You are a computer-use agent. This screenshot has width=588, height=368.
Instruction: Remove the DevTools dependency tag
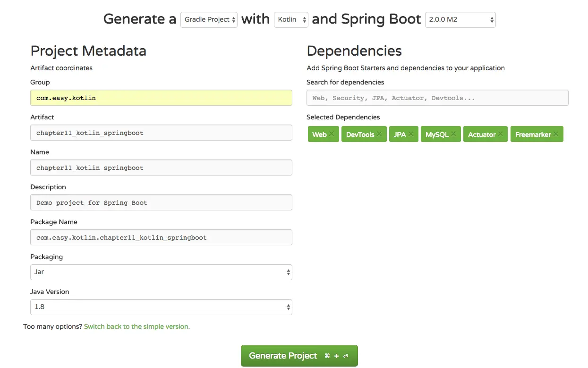379,134
